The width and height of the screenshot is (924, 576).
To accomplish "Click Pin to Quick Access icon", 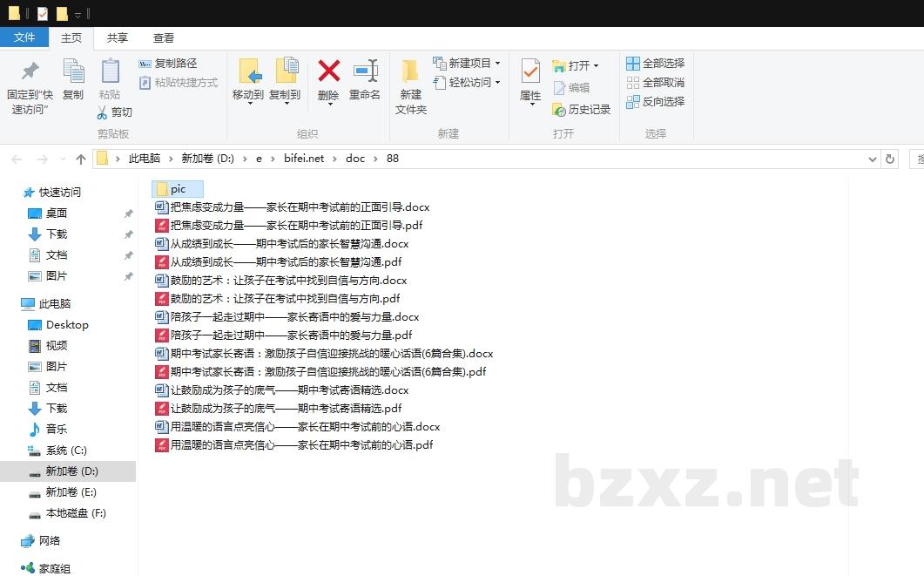I will tap(30, 71).
